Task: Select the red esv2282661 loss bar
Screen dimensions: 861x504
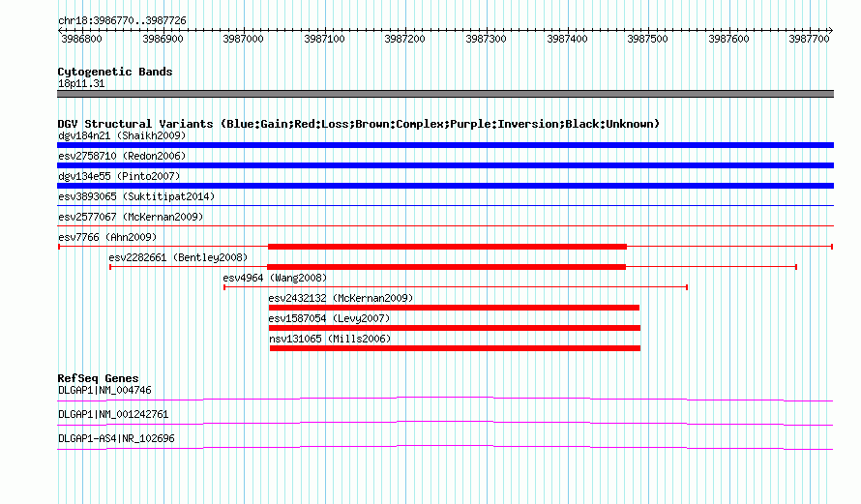Action: 446,267
